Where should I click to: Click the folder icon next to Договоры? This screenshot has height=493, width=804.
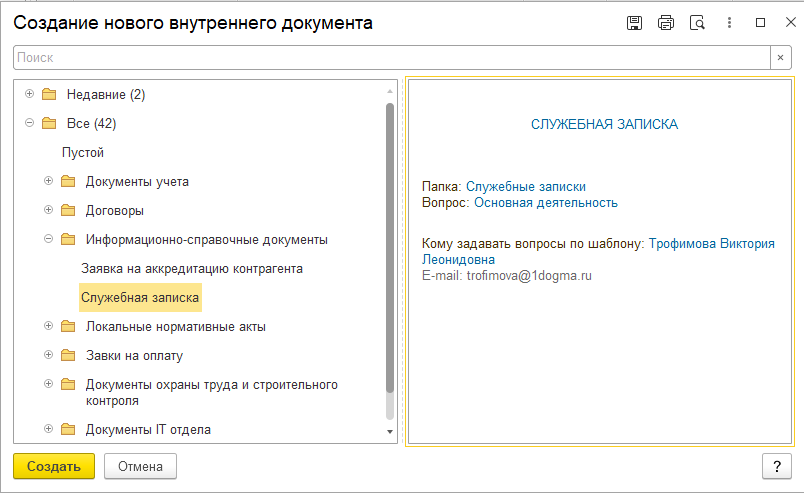[68, 211]
